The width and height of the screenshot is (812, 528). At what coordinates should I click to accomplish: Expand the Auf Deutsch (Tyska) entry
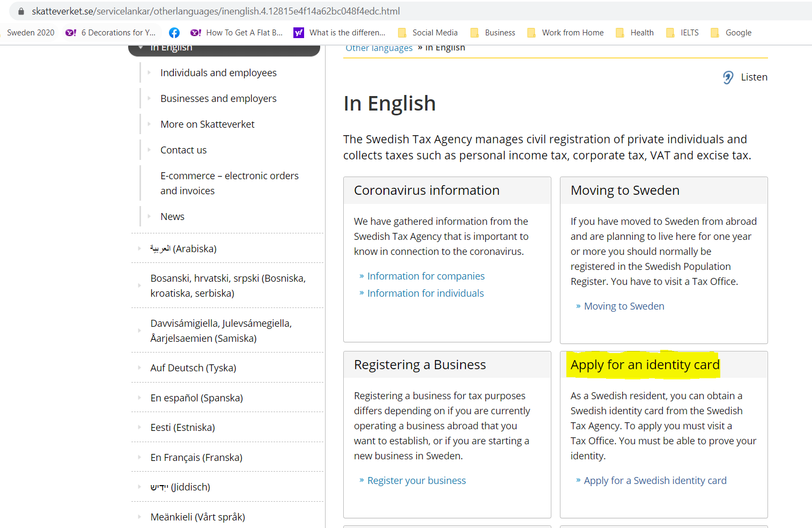[193, 368]
